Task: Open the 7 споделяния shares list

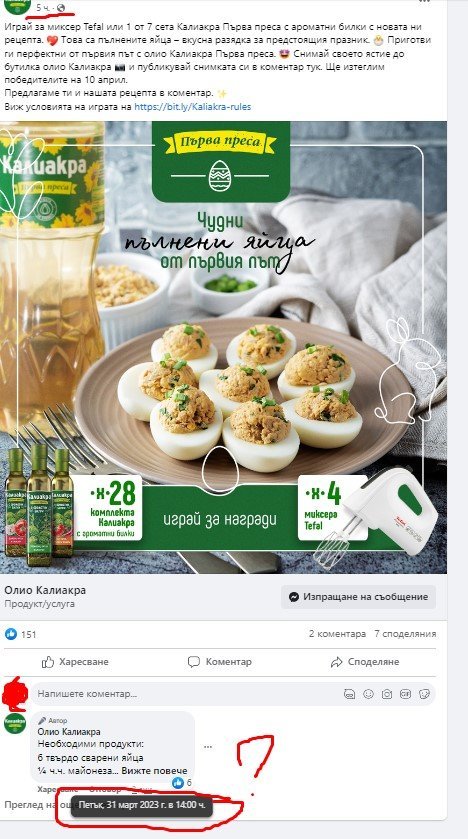Action: 405,634
